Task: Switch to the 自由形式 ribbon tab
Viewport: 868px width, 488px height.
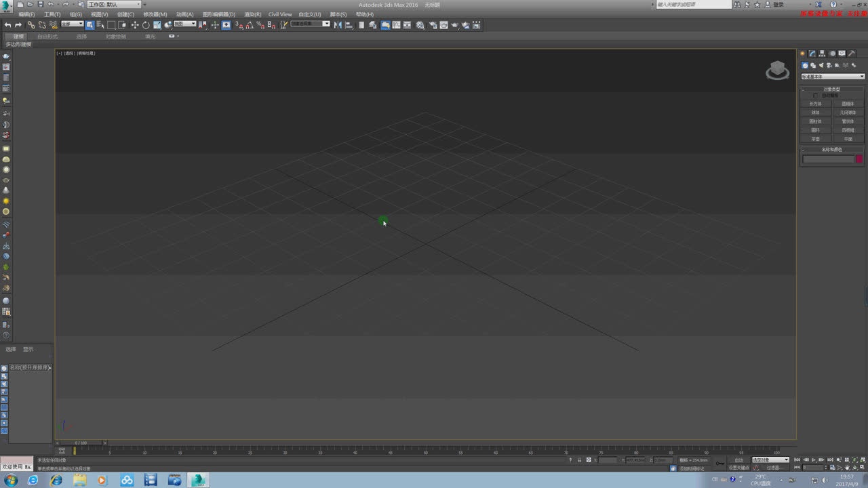Action: [47, 37]
